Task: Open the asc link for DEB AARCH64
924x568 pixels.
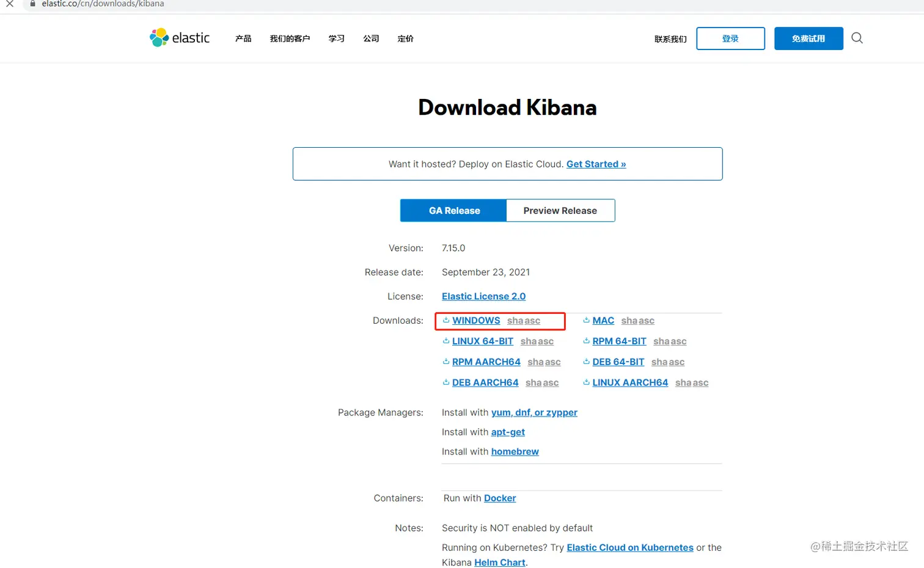Action: click(551, 383)
